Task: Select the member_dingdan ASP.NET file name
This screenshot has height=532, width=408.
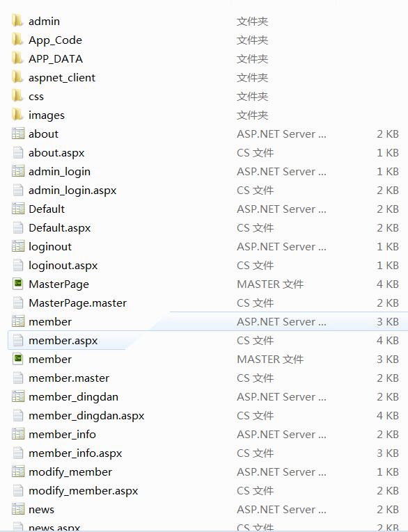Action: (73, 396)
